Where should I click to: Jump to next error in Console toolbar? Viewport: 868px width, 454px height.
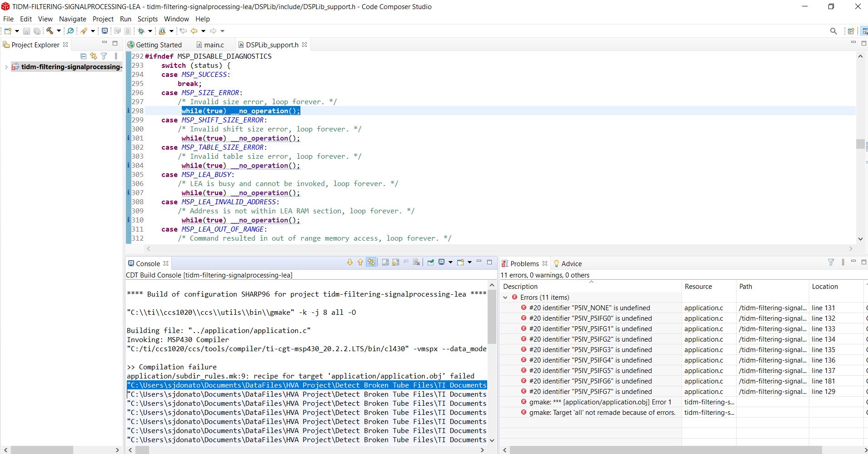click(x=349, y=262)
